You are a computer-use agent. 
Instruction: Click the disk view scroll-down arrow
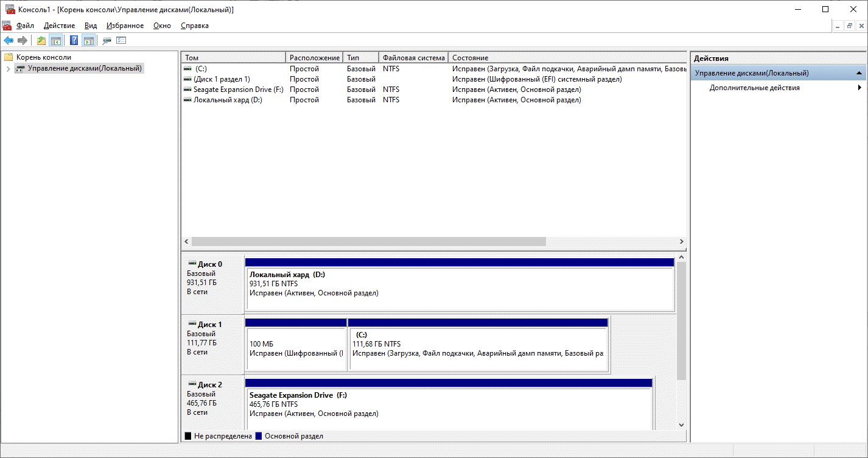pyautogui.click(x=681, y=425)
